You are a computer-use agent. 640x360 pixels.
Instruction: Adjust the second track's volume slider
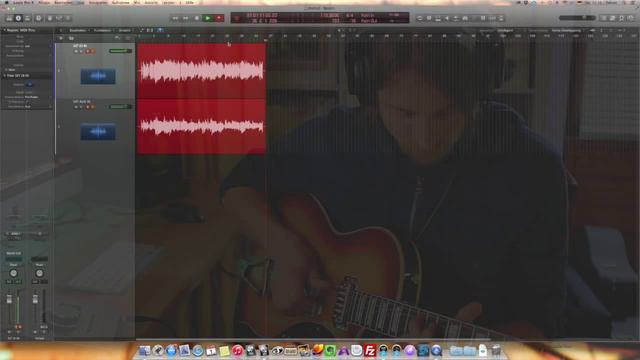tap(120, 107)
